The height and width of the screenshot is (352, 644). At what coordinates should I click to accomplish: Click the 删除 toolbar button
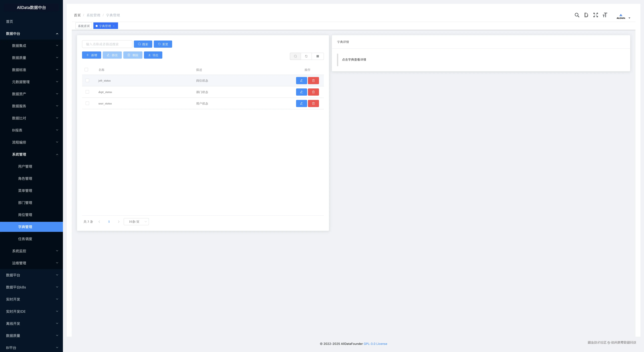click(x=133, y=55)
